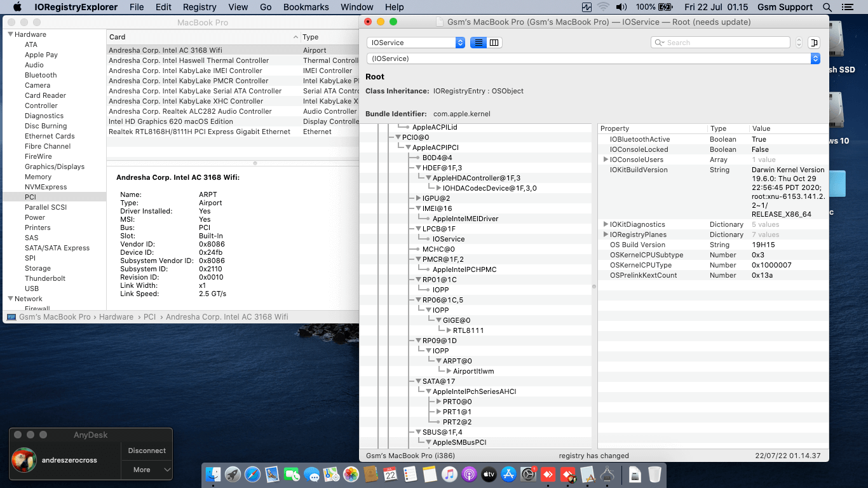Expand the IGPU@2 node

pos(418,198)
